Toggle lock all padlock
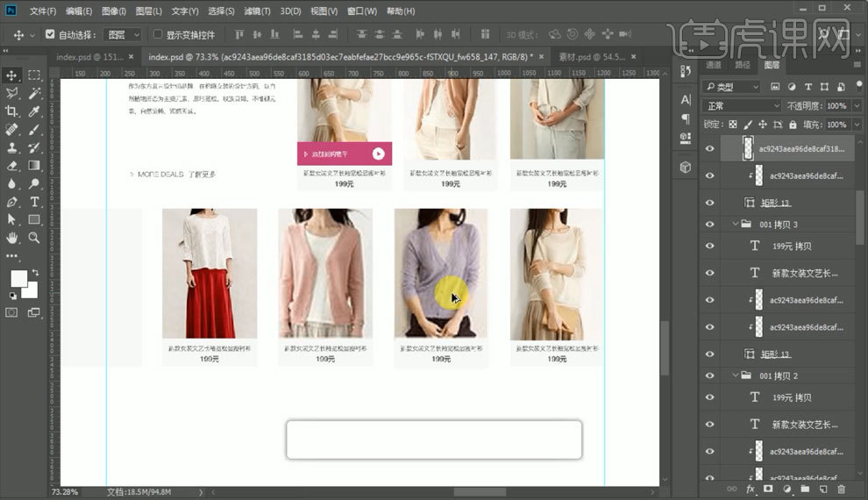This screenshot has height=500, width=868. (x=793, y=125)
